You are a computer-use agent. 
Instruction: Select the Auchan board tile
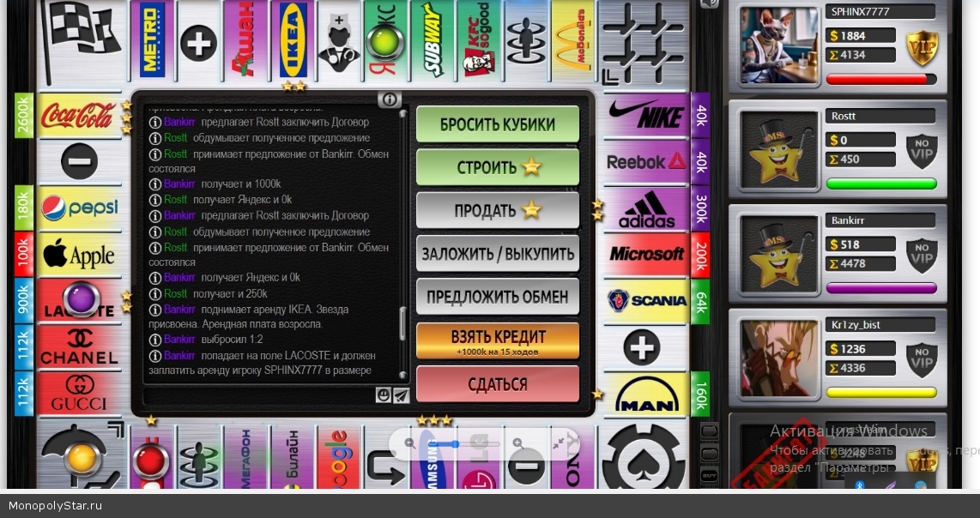tap(245, 40)
